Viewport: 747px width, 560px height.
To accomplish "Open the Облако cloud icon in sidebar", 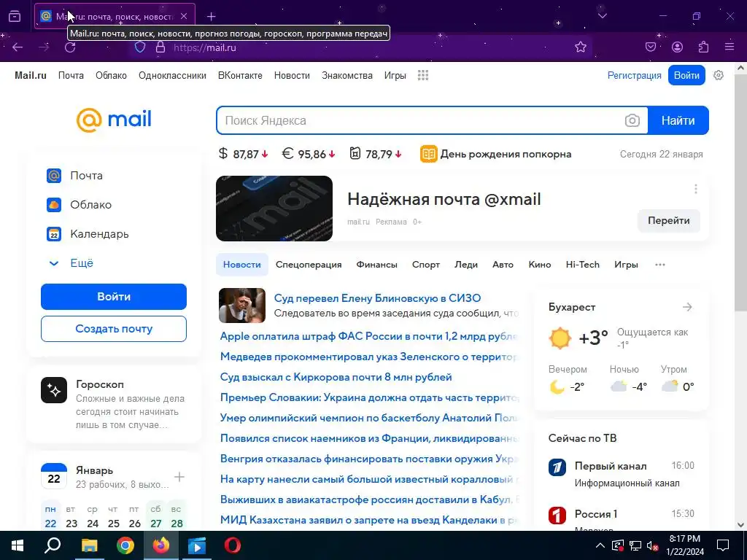I will tap(54, 205).
